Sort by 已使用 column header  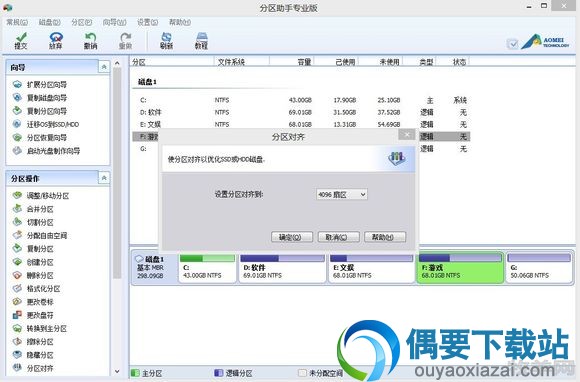point(336,62)
